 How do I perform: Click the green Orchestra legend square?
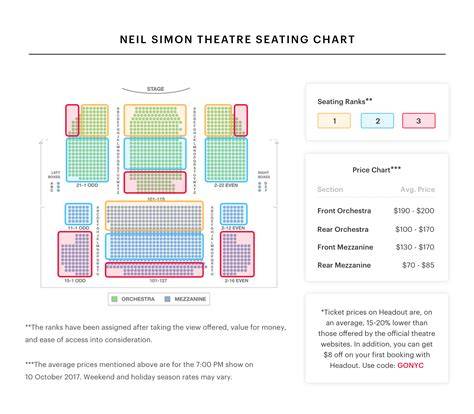[114, 299]
